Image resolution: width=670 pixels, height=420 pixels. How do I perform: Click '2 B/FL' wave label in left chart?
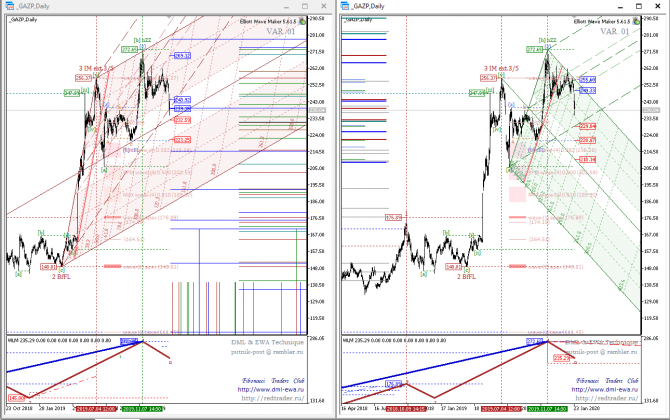tap(61, 277)
